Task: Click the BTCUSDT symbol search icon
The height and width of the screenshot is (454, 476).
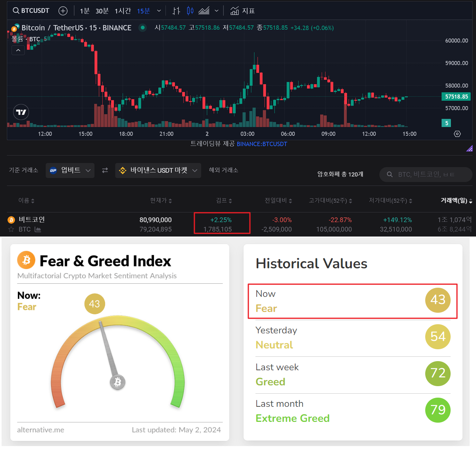Action: 16,11
